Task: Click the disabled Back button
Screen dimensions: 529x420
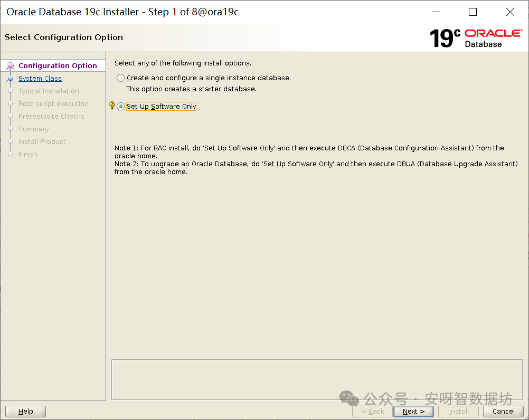Action: 372,411
